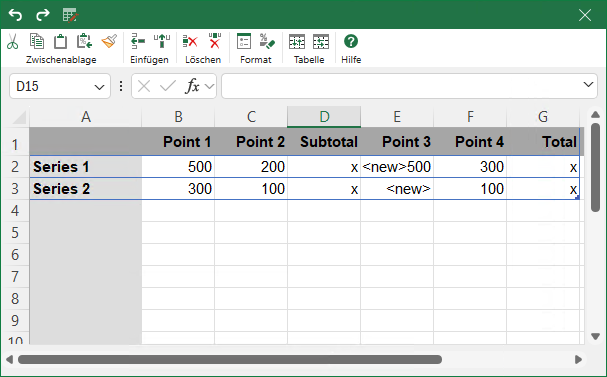This screenshot has height=377, width=607.
Task: Click the '<new>' cell in Series 2 row
Action: click(x=397, y=189)
